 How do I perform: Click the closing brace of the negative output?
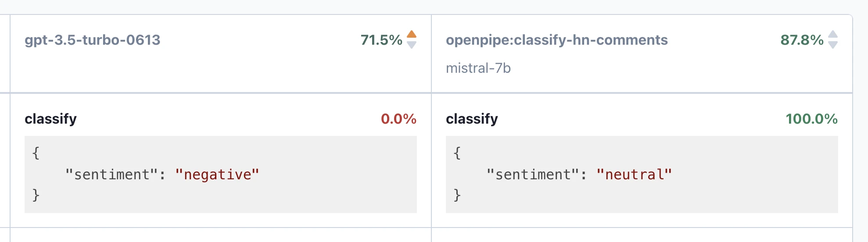click(x=36, y=195)
